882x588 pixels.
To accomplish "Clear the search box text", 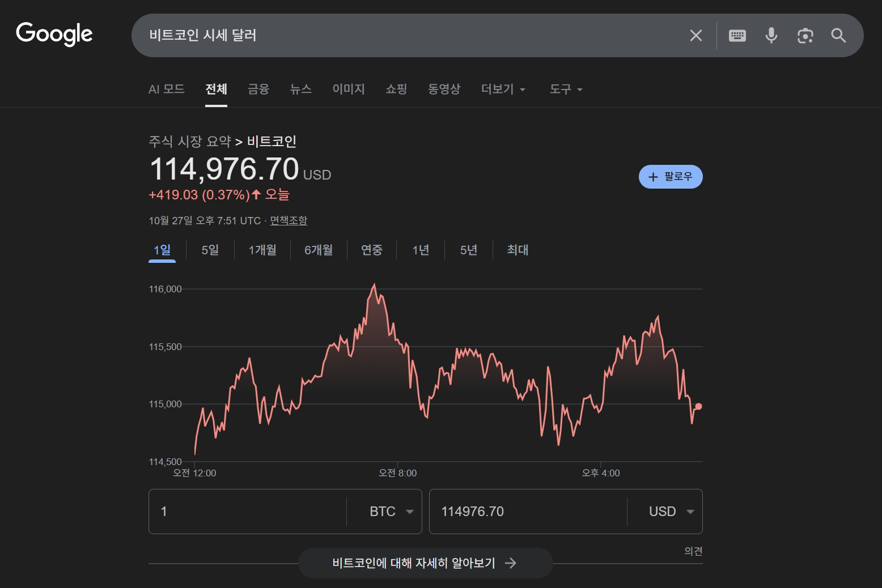I will [696, 36].
